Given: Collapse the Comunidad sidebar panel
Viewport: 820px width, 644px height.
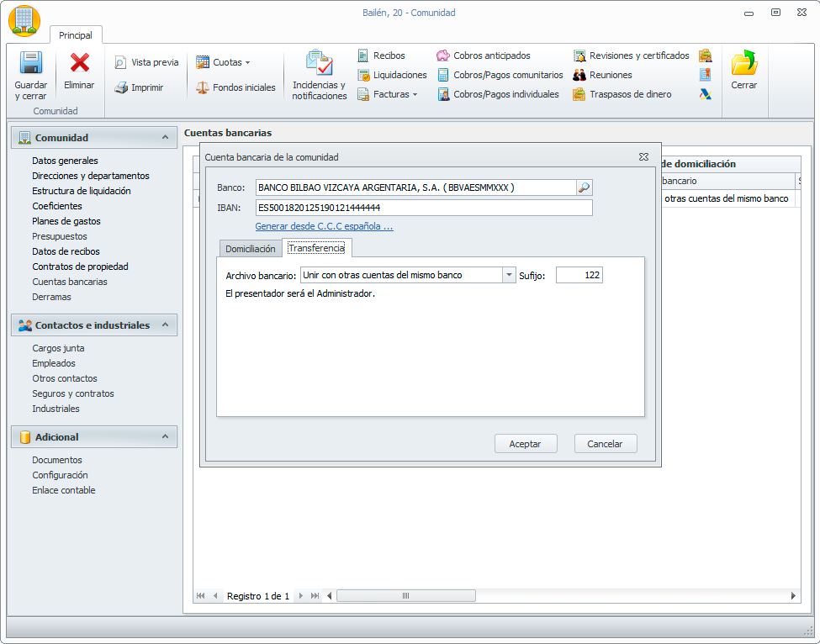Looking at the screenshot, I should pyautogui.click(x=165, y=138).
